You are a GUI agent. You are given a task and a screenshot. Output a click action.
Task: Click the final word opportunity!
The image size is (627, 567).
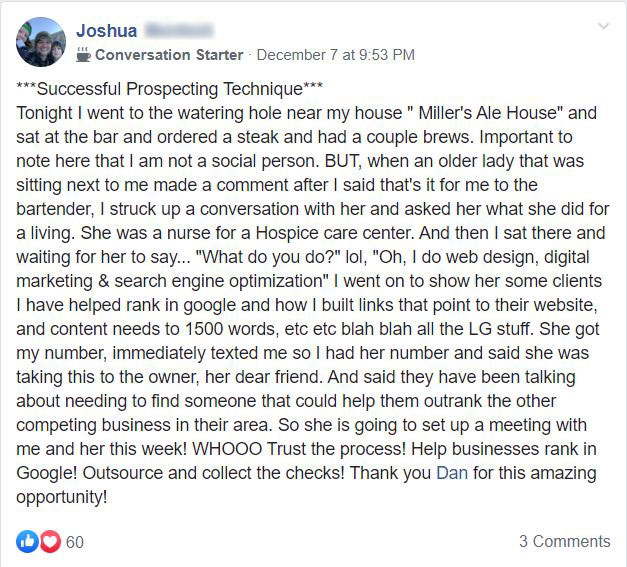coord(62,497)
